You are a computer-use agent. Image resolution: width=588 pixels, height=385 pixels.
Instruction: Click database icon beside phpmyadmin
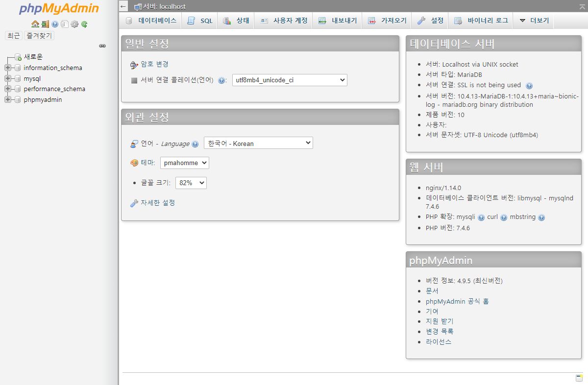[18, 99]
